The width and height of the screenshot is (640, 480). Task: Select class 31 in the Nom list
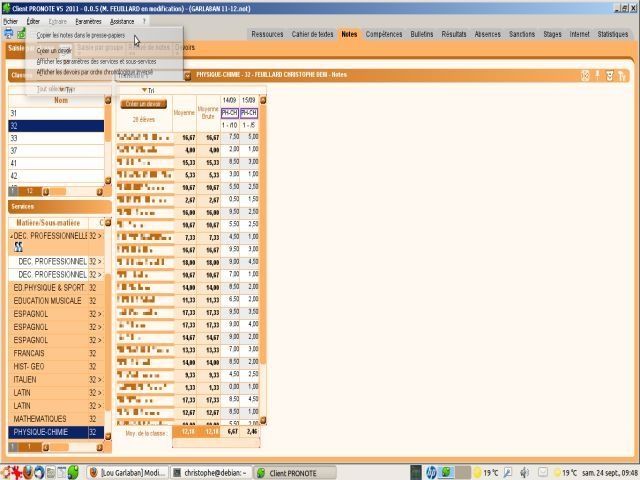tap(56, 113)
